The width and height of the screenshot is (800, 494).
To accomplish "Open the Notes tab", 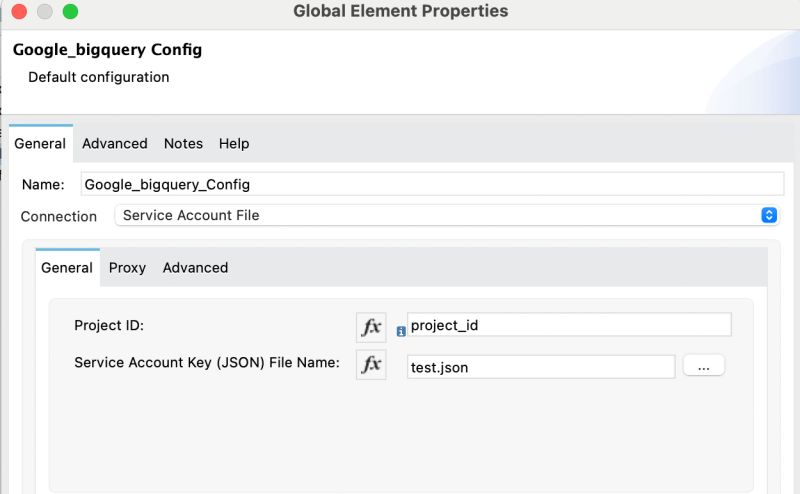I will tap(183, 143).
